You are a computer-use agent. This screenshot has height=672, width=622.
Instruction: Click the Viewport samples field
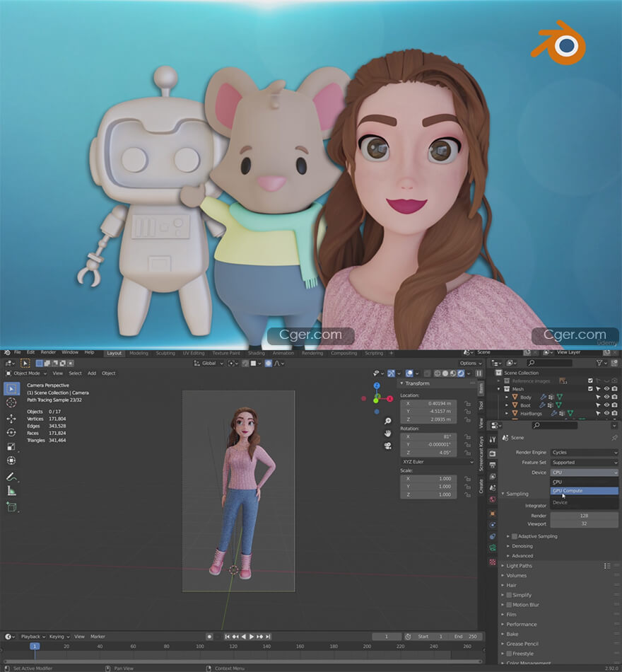pyautogui.click(x=585, y=523)
